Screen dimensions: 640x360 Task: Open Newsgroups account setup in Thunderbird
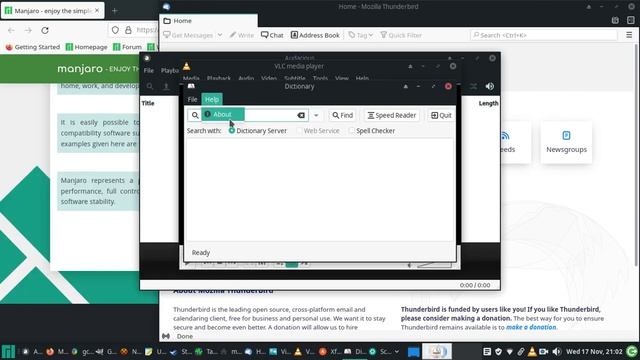click(566, 142)
